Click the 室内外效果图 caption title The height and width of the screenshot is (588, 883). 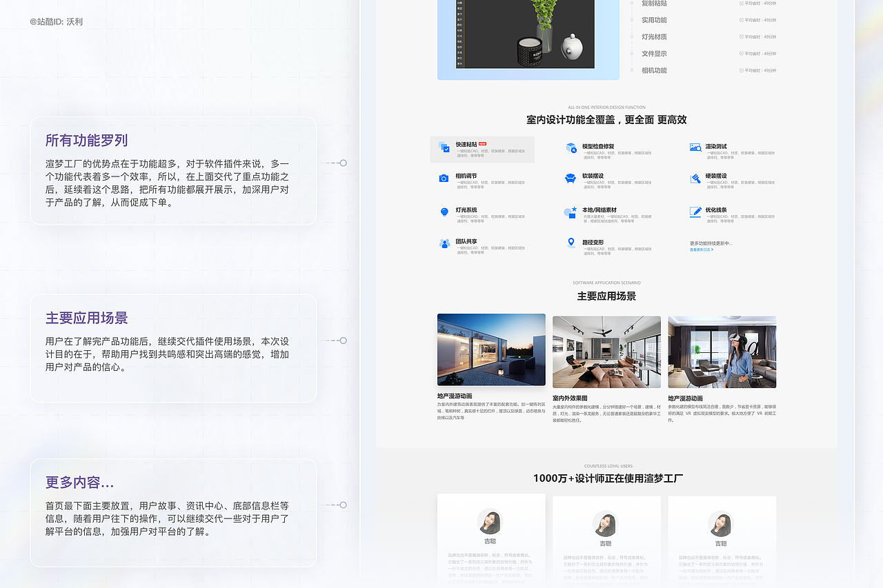point(570,398)
